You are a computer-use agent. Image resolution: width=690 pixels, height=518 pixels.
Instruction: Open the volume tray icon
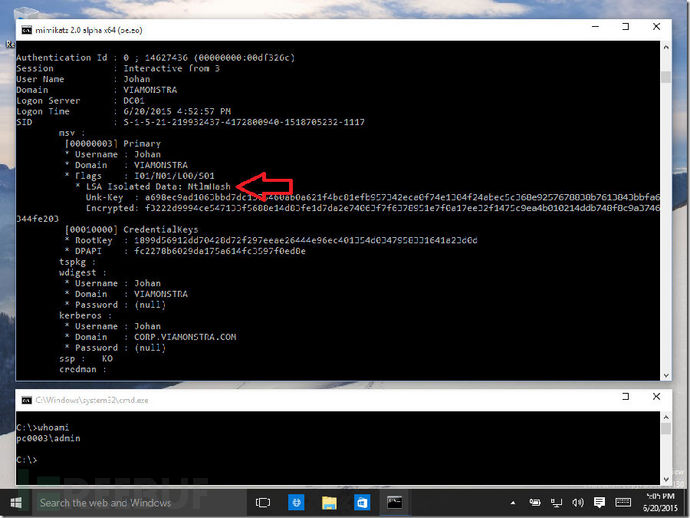[577, 503]
